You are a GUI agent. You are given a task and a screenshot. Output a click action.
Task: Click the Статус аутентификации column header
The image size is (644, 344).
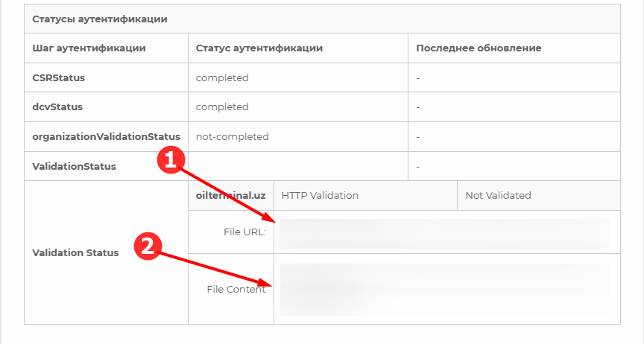259,48
